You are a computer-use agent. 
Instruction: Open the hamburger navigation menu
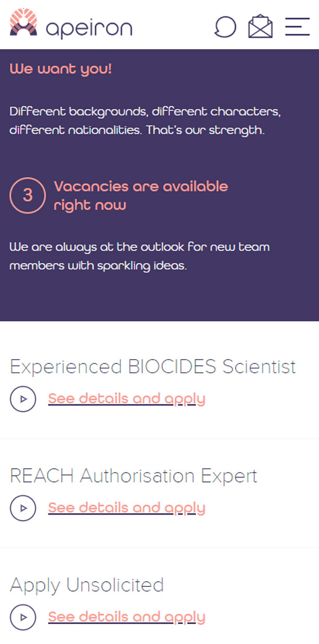pos(298,27)
